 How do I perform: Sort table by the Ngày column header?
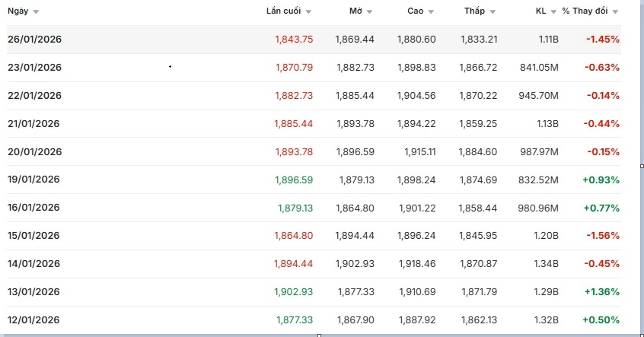pos(18,11)
